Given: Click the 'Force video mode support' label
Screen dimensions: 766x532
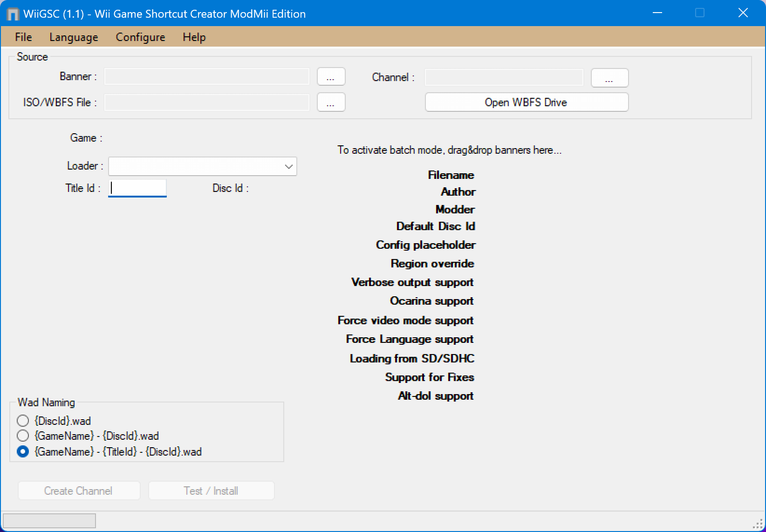Looking at the screenshot, I should (405, 321).
